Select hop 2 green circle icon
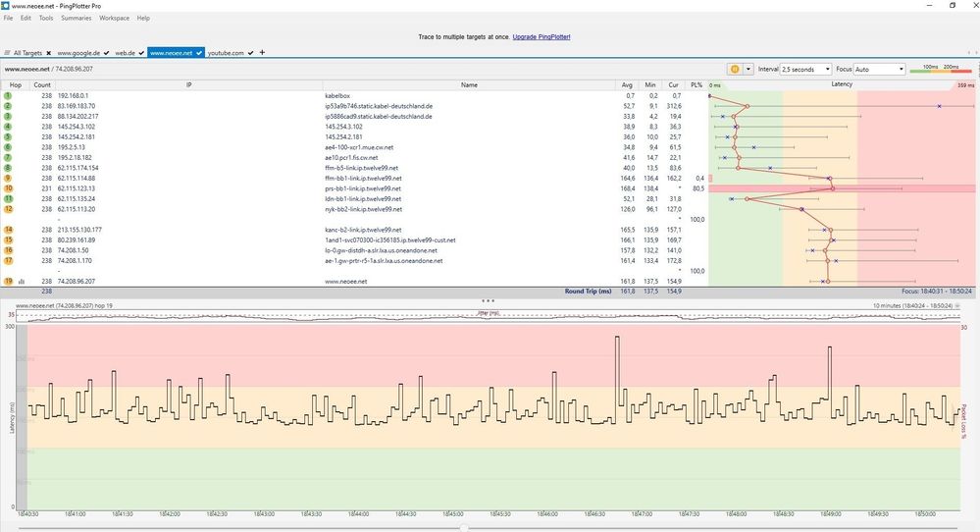Image resolution: width=980 pixels, height=532 pixels. coord(8,106)
